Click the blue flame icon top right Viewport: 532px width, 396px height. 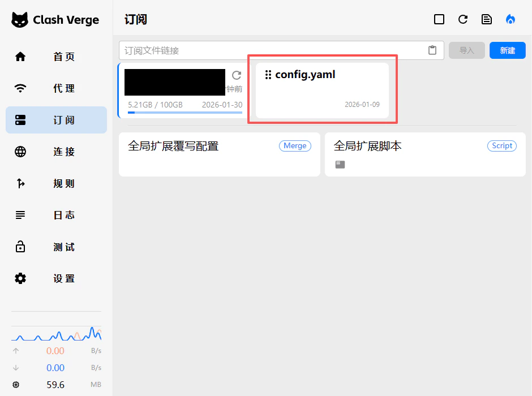(510, 19)
